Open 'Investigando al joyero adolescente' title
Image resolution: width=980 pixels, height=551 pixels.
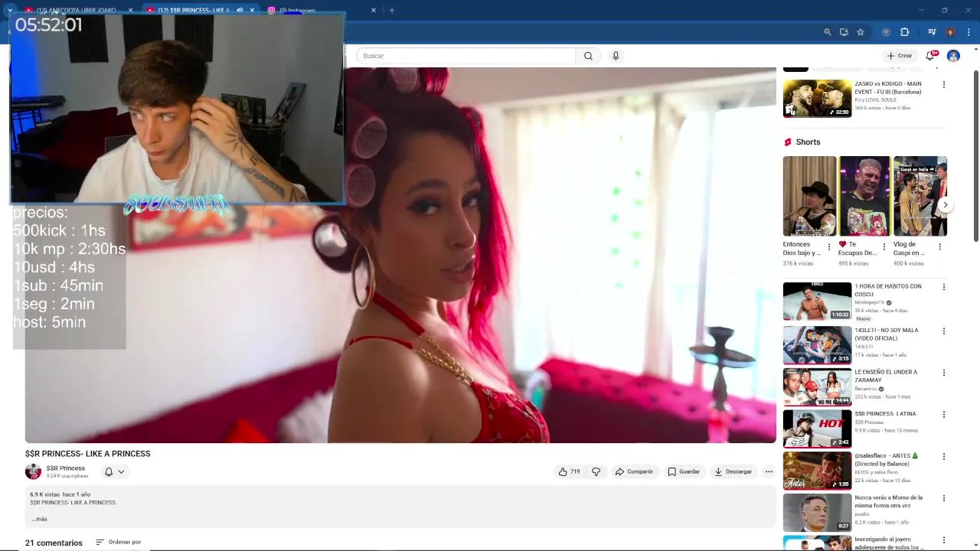point(889,543)
